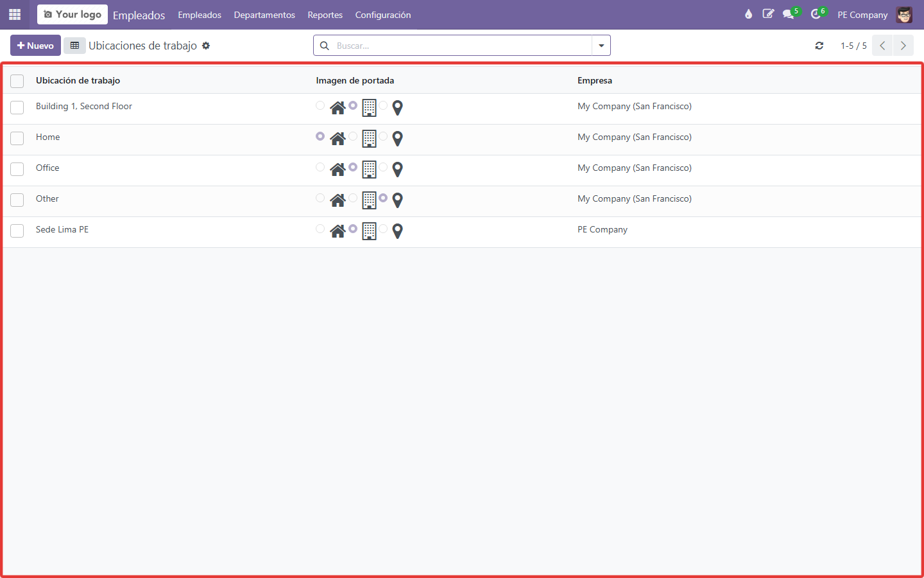924x578 pixels.
Task: Click the debug water-drop icon
Action: tap(748, 14)
